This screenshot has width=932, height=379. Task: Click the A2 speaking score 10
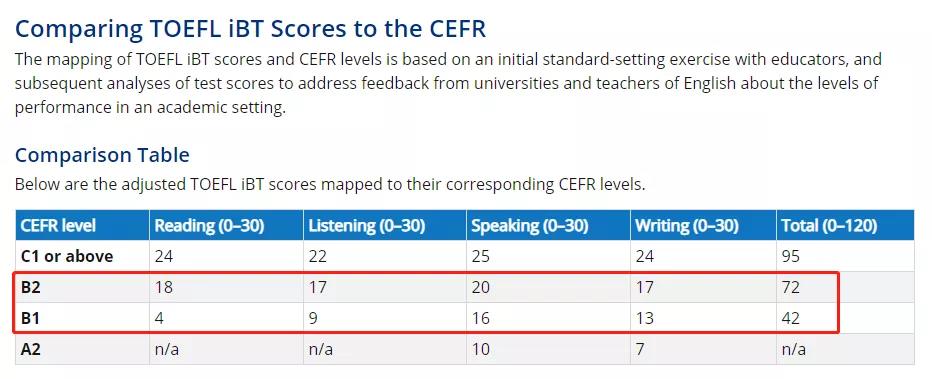pos(480,349)
